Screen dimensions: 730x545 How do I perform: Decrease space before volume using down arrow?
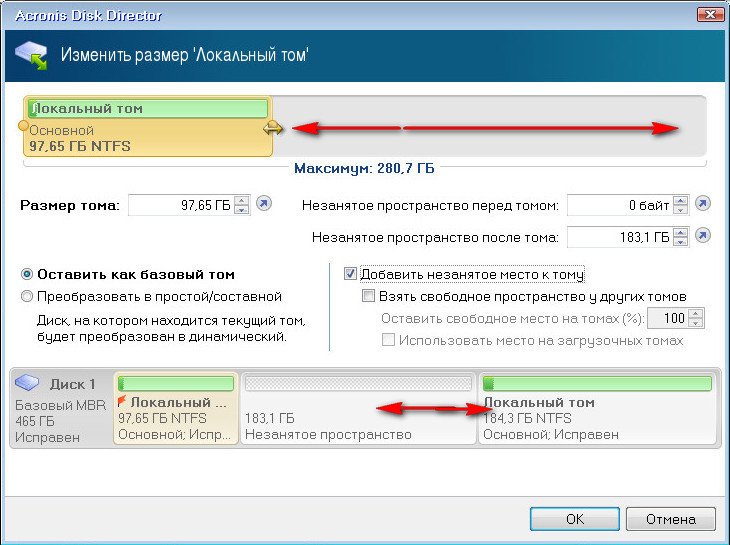pos(681,210)
